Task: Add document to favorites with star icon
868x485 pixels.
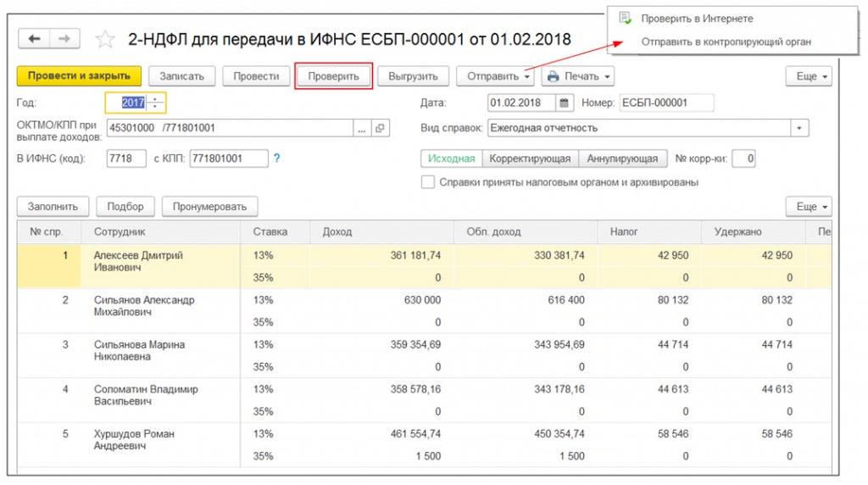Action: pyautogui.click(x=105, y=40)
